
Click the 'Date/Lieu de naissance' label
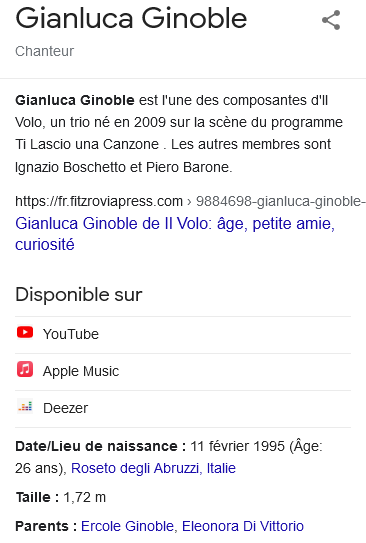point(100,446)
